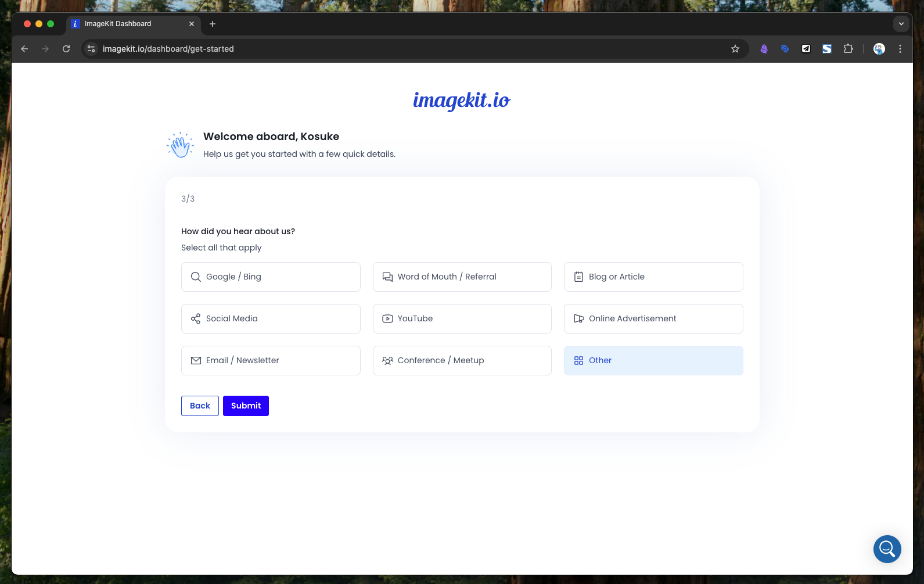The width and height of the screenshot is (924, 584).
Task: Click the imagekit.io logo
Action: [462, 101]
